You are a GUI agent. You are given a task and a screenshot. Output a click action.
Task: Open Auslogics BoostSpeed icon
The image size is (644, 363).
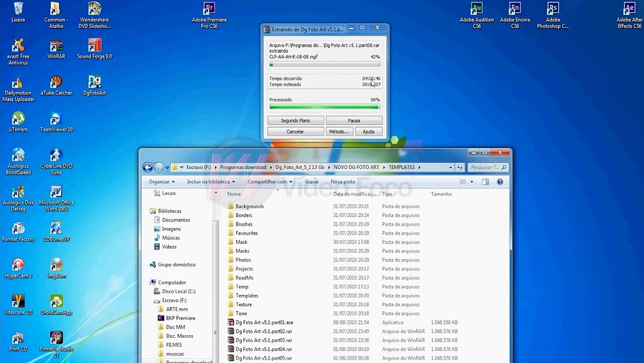pos(18,162)
